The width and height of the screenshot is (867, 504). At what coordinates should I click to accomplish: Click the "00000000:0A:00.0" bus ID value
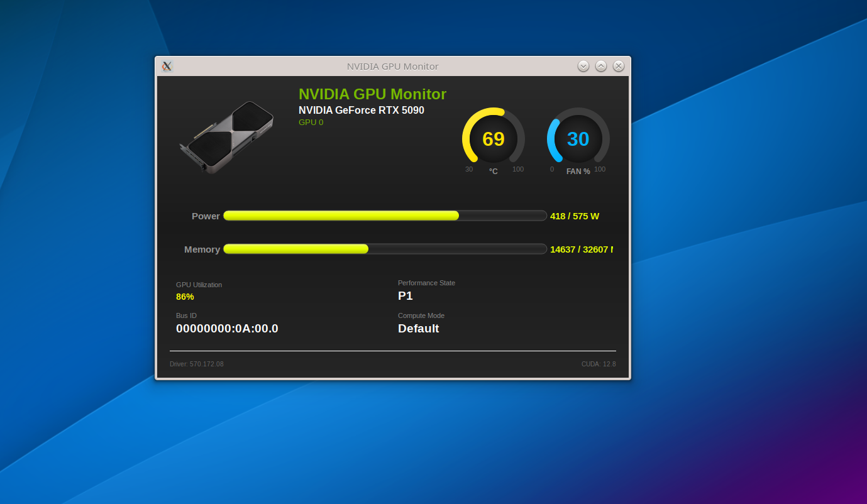(227, 329)
